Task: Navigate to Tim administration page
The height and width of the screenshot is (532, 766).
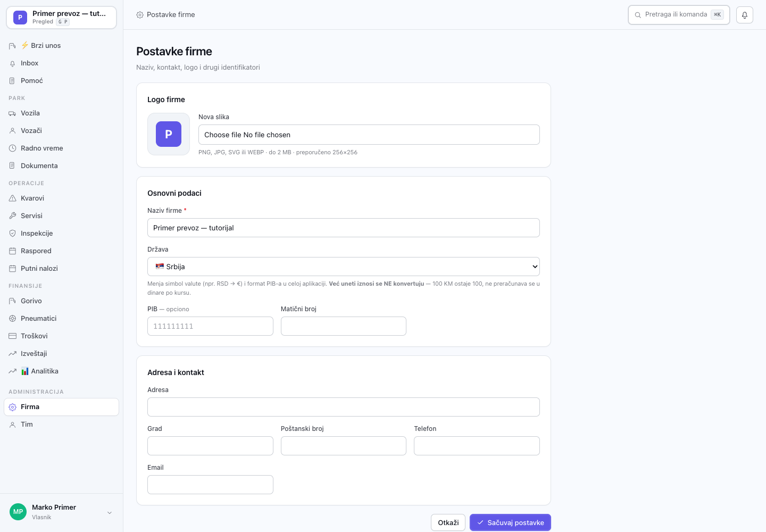Action: point(62,425)
